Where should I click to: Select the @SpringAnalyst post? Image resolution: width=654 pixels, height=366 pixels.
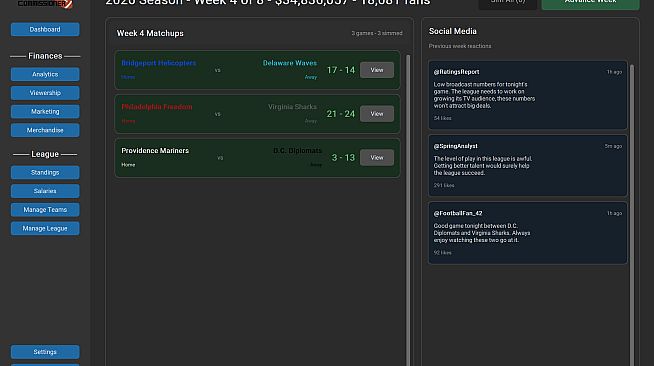(x=528, y=165)
